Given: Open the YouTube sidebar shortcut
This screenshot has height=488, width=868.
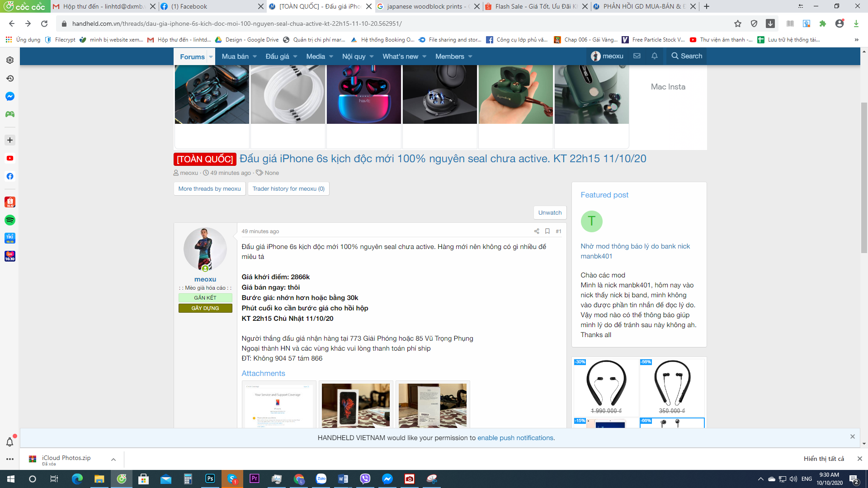Looking at the screenshot, I should coord(10,158).
